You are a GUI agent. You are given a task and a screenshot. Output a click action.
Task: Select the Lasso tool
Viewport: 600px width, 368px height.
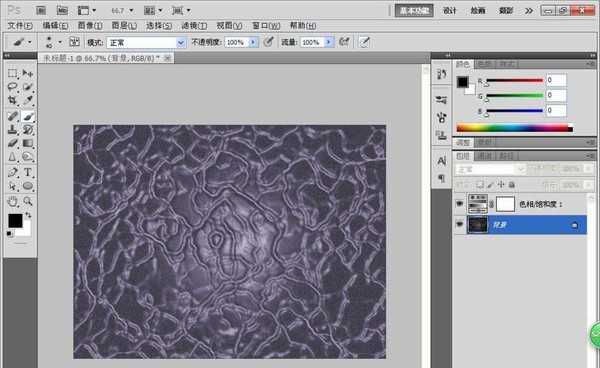point(13,87)
